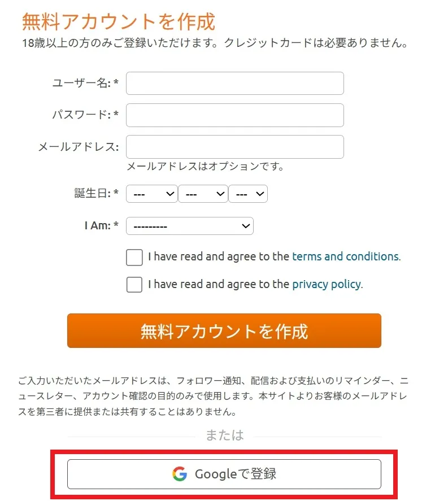Viewport: 448px width, 501px height.
Task: Focus the メールアドレス input field
Action: pyautogui.click(x=234, y=147)
